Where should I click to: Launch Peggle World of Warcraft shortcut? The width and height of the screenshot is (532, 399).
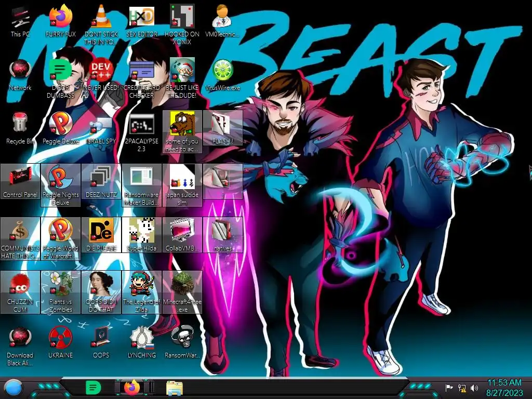coord(60,239)
